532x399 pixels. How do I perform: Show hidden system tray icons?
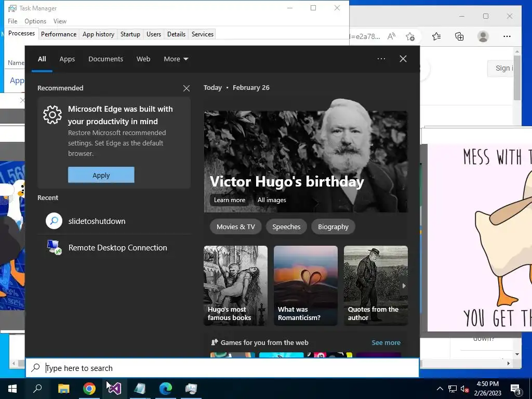click(440, 389)
